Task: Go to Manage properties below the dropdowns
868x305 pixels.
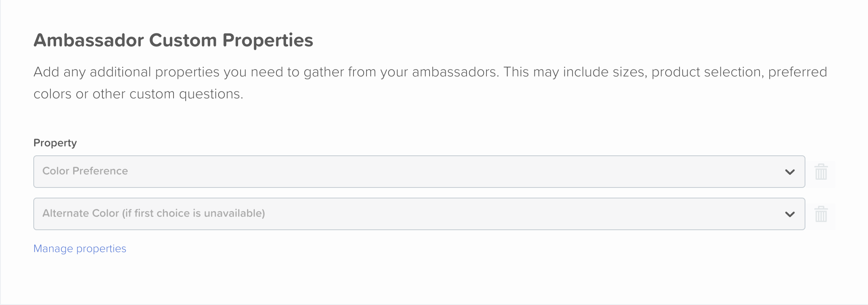Action: pos(80,248)
